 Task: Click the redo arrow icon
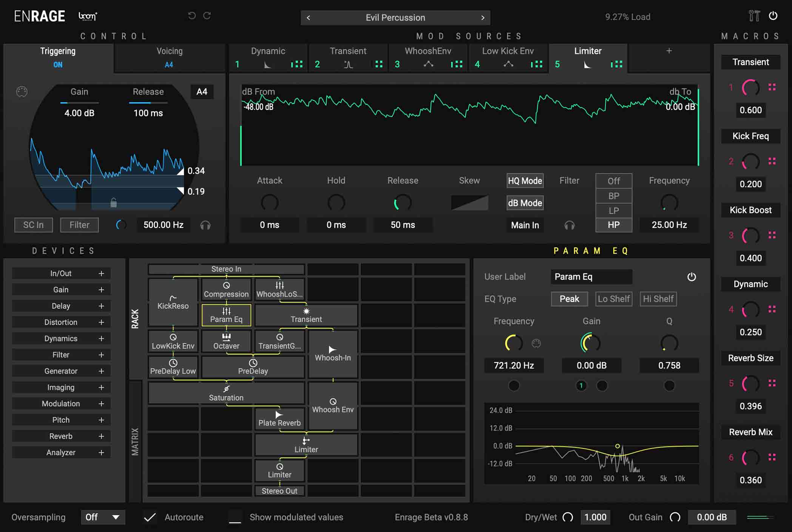(207, 16)
